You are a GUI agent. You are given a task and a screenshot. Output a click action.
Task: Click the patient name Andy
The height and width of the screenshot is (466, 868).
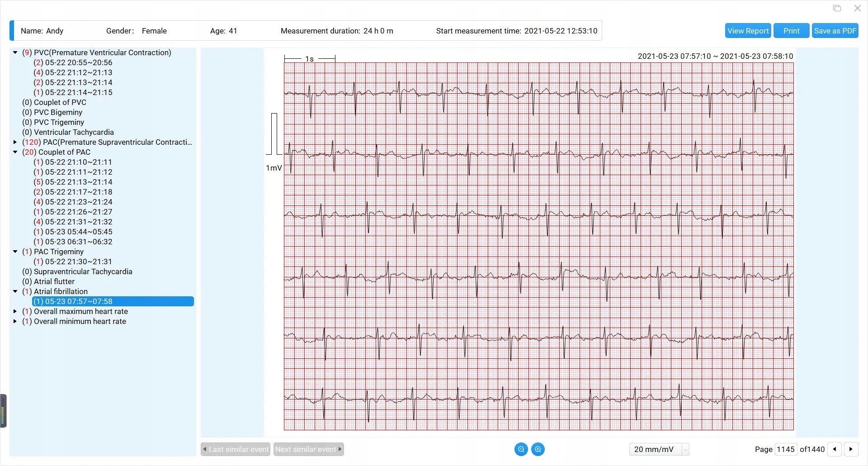pyautogui.click(x=55, y=31)
